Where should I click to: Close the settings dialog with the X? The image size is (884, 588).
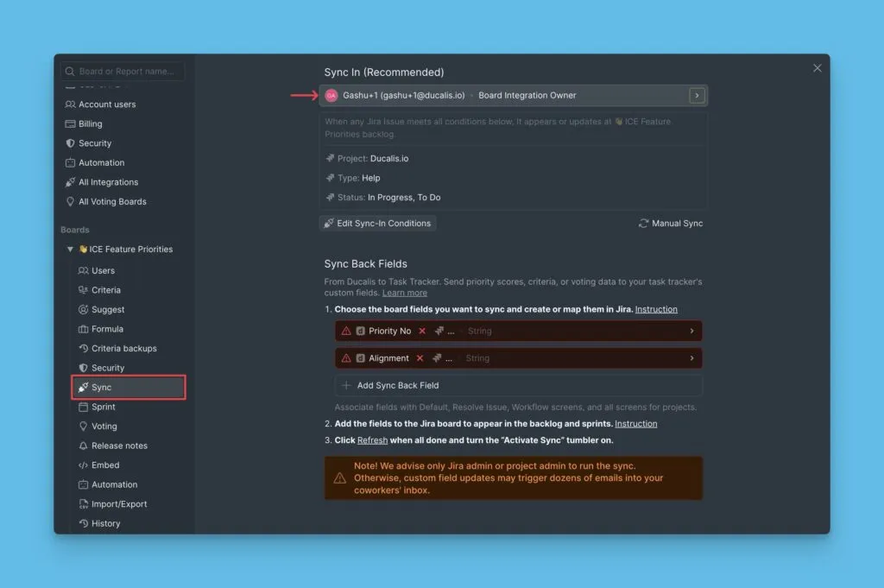click(x=817, y=68)
